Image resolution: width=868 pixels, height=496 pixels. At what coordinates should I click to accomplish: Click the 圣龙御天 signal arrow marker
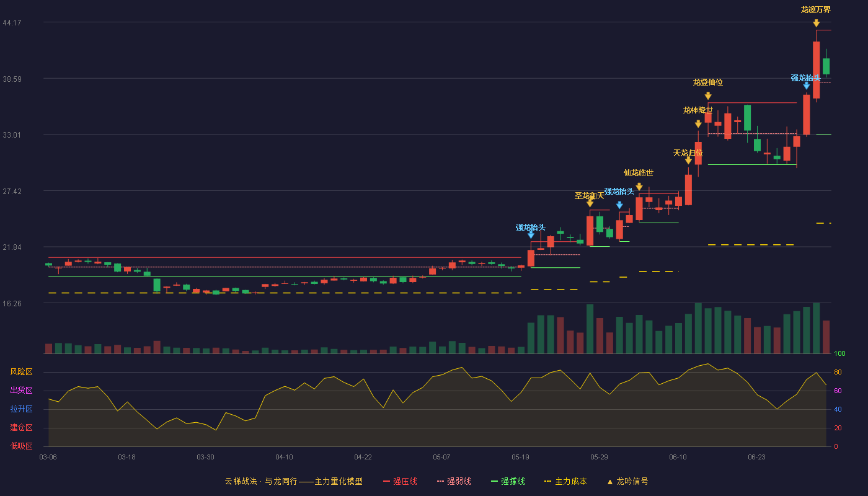tap(590, 203)
